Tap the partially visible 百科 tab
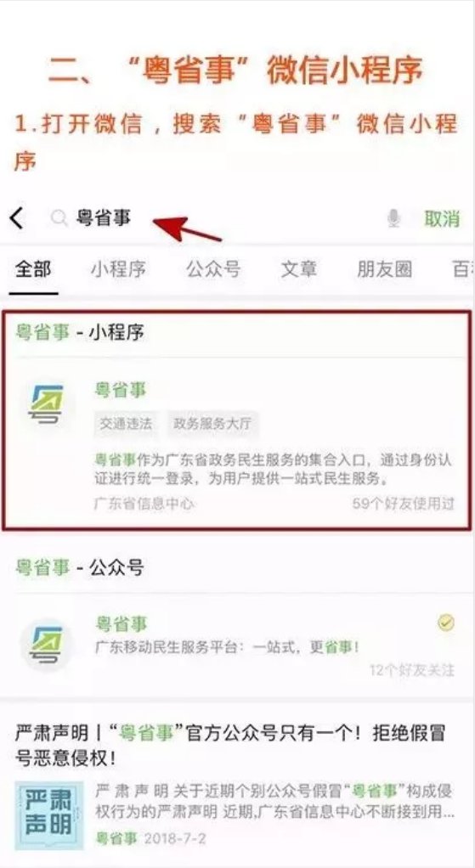The image size is (475, 868). coord(463,269)
